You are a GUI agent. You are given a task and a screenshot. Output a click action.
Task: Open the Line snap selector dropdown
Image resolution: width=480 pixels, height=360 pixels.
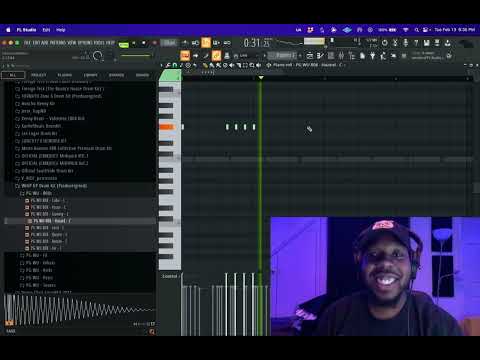pos(244,56)
